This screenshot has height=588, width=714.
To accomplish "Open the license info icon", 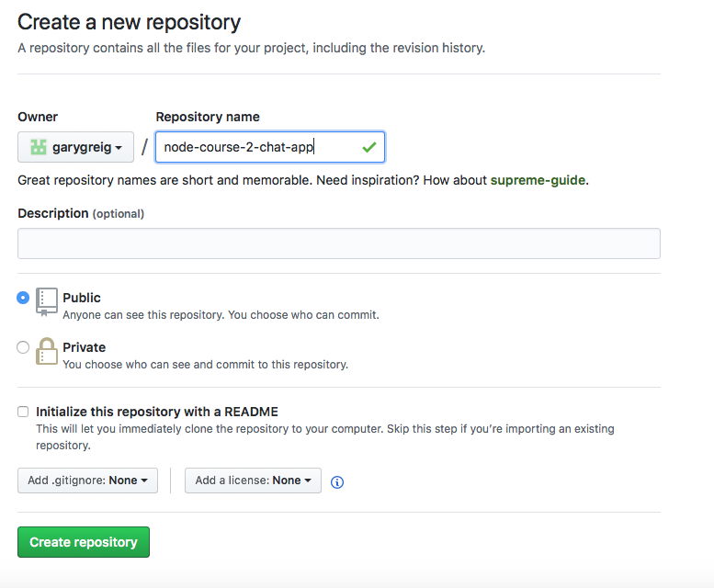I will point(337,481).
